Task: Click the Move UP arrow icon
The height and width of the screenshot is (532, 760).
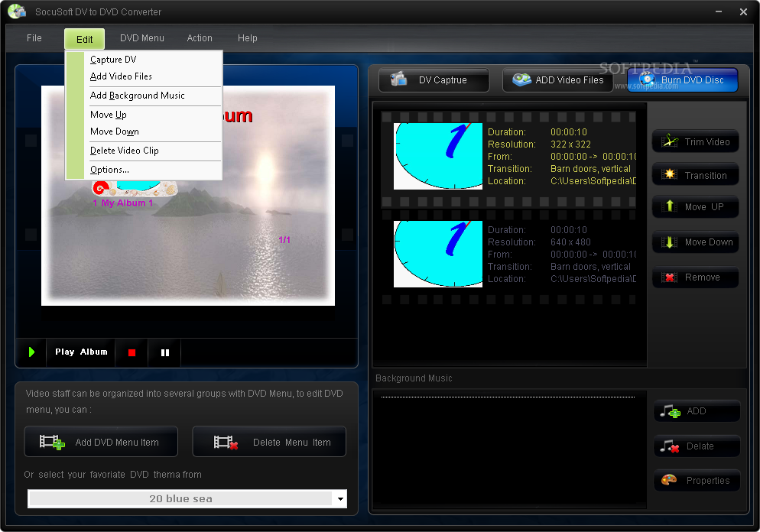Action: click(x=670, y=206)
